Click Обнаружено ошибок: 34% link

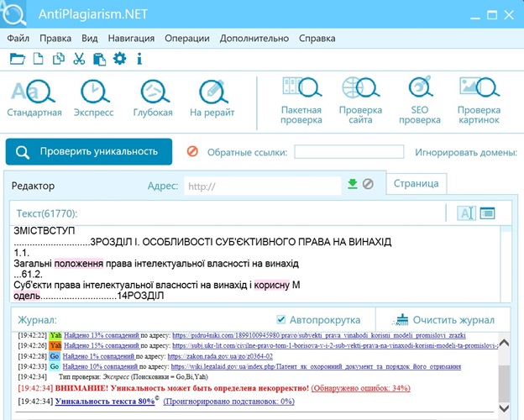(360, 388)
